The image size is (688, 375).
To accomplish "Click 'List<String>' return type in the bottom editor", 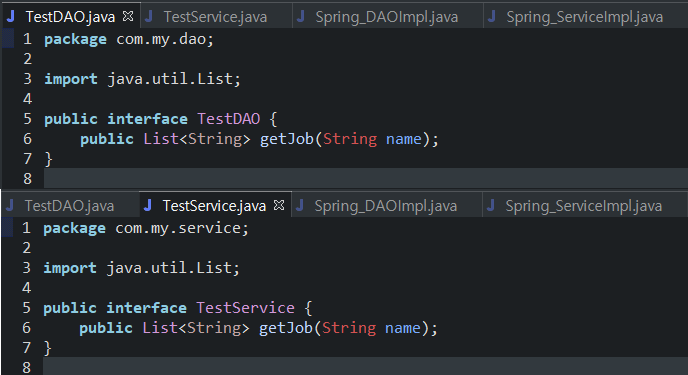I will point(196,328).
